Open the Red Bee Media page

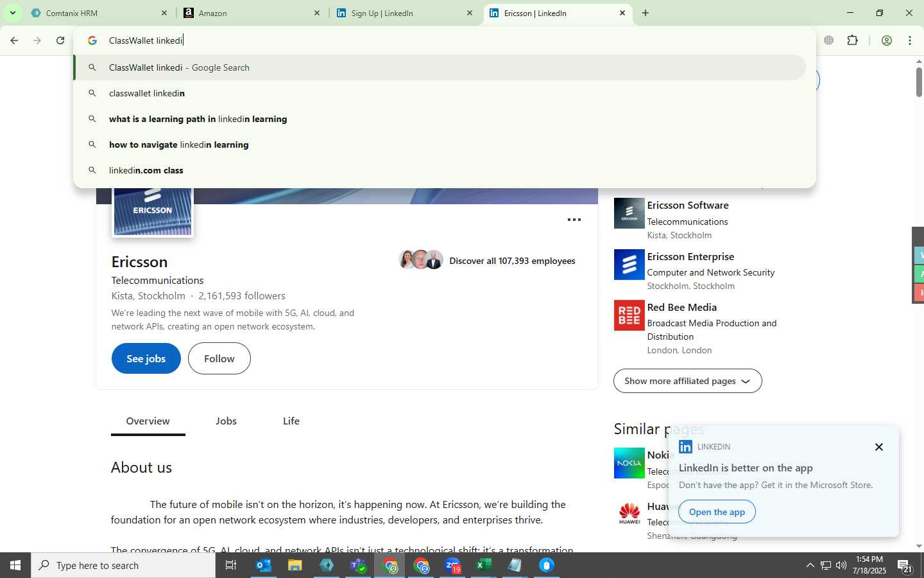(x=682, y=307)
